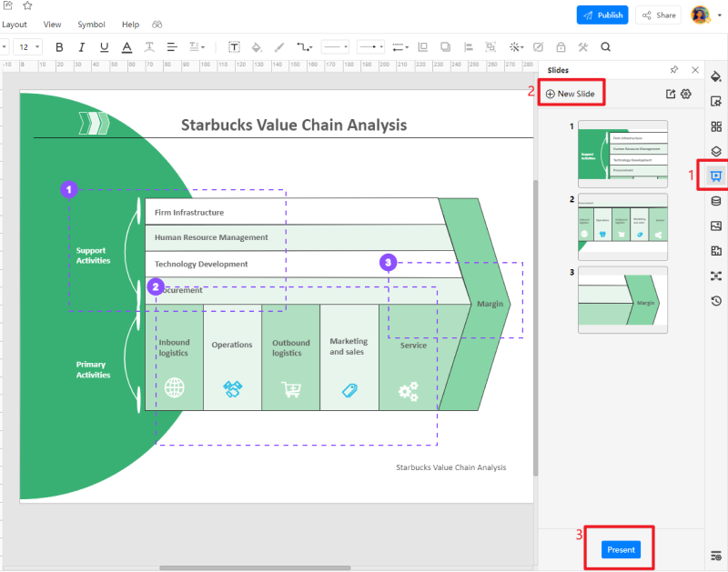Click the search magnifier icon

point(605,47)
